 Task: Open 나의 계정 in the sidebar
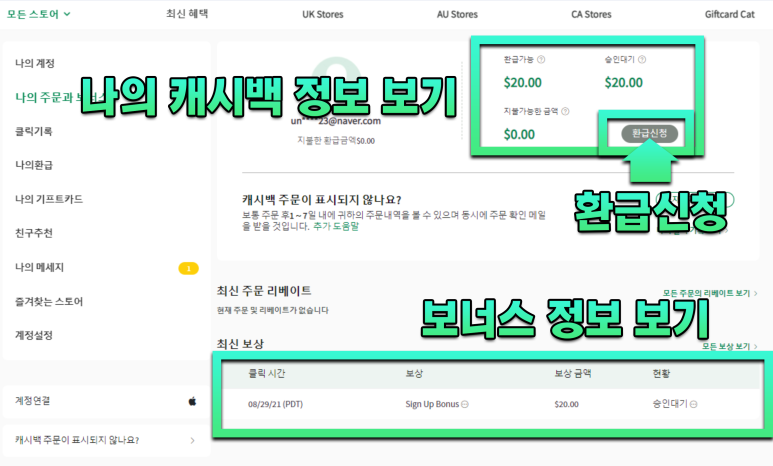pos(35,63)
